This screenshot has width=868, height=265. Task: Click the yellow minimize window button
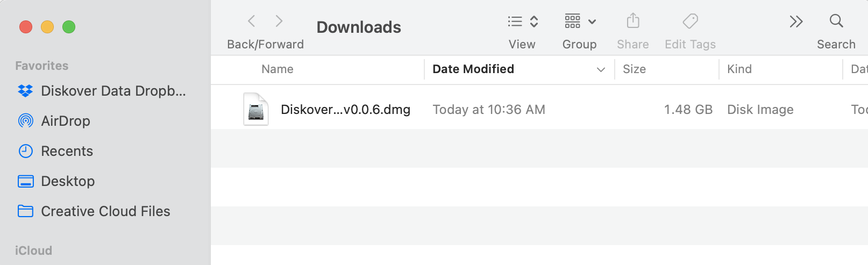[47, 27]
